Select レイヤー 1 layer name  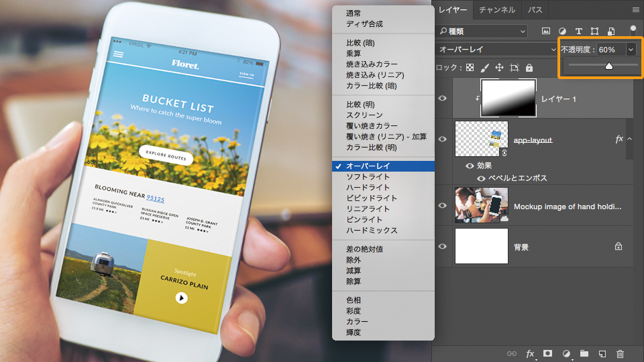558,99
